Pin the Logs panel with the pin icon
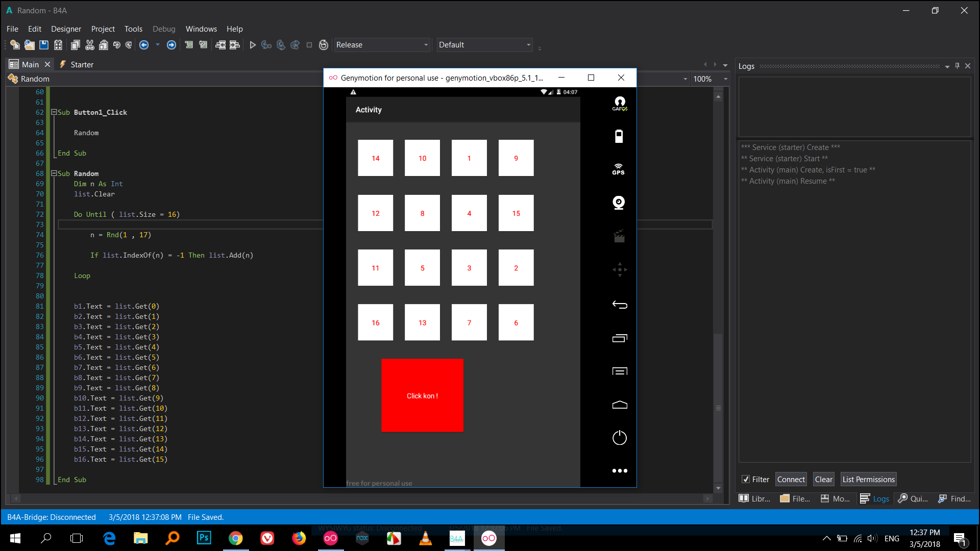The height and width of the screenshot is (551, 980). coord(957,65)
